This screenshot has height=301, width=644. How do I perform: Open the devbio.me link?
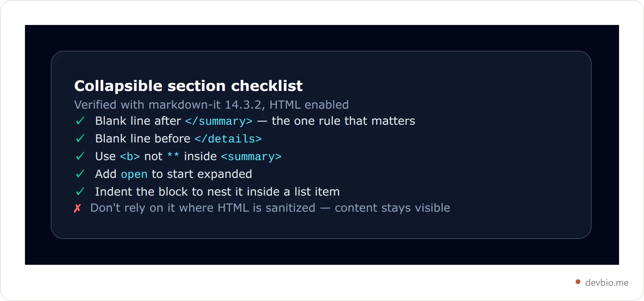pos(607,282)
